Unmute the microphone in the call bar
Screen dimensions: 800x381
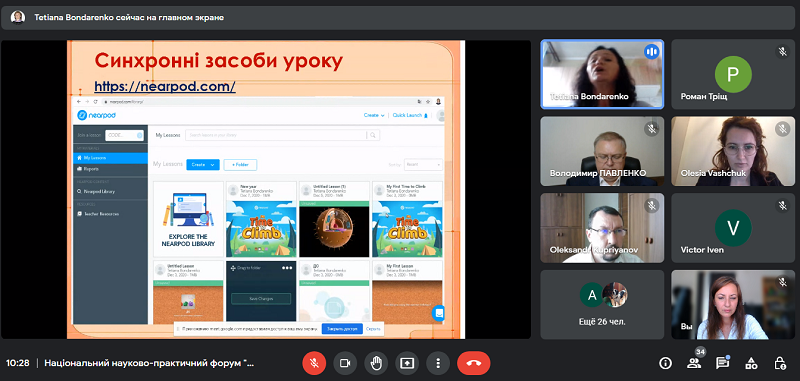(x=314, y=363)
